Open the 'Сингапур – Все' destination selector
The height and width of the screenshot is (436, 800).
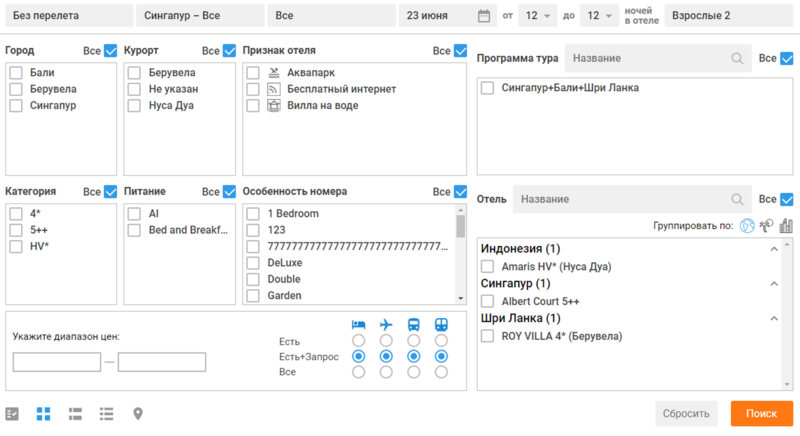[x=199, y=16]
